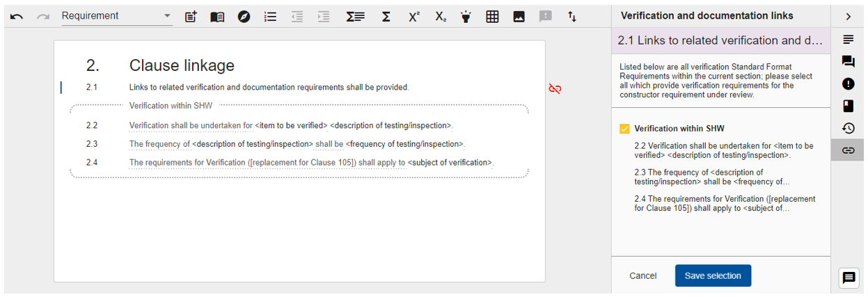Toggle the numbered list formatting

click(x=271, y=17)
